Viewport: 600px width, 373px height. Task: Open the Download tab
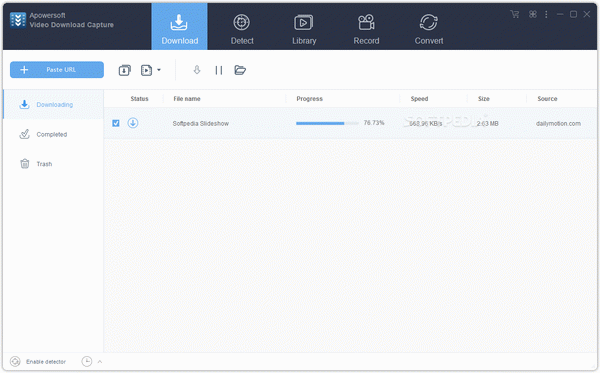(179, 27)
